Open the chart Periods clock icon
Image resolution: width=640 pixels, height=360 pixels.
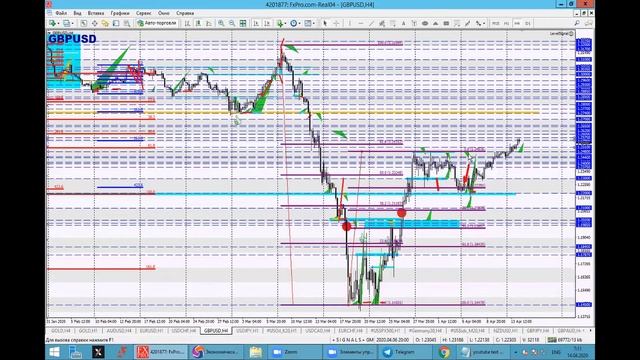293,23
